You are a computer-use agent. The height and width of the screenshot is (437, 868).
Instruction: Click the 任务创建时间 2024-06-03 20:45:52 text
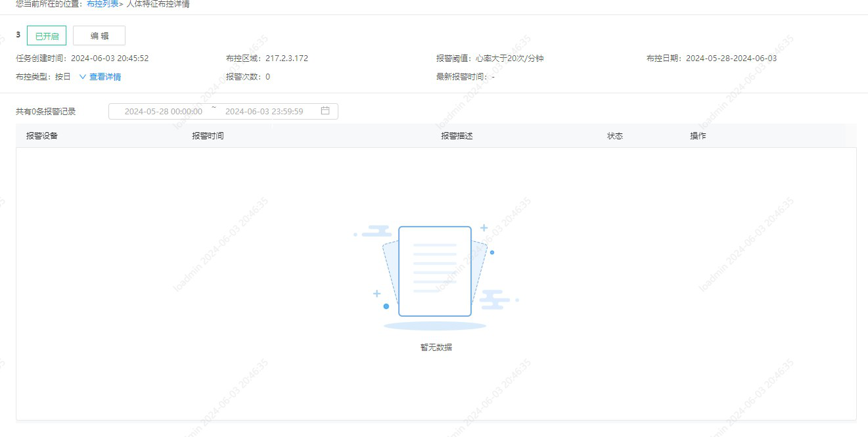(x=82, y=58)
